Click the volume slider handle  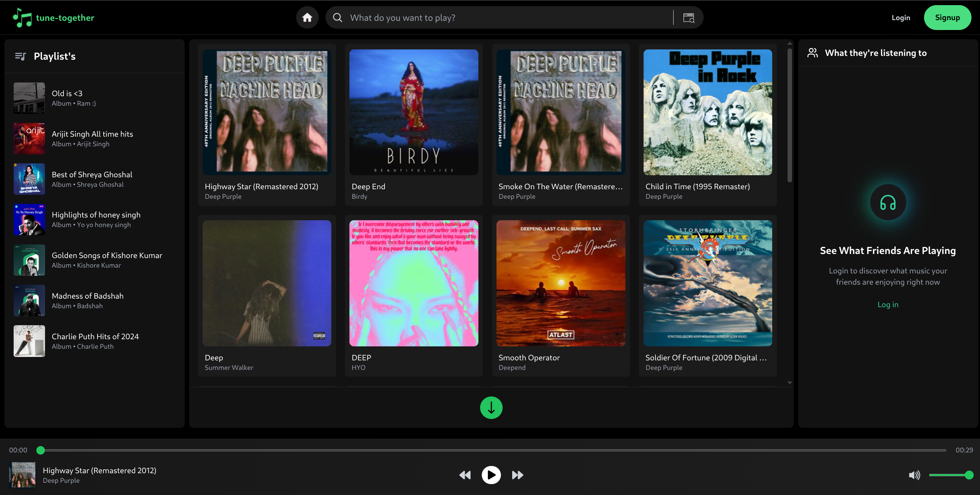coord(969,475)
